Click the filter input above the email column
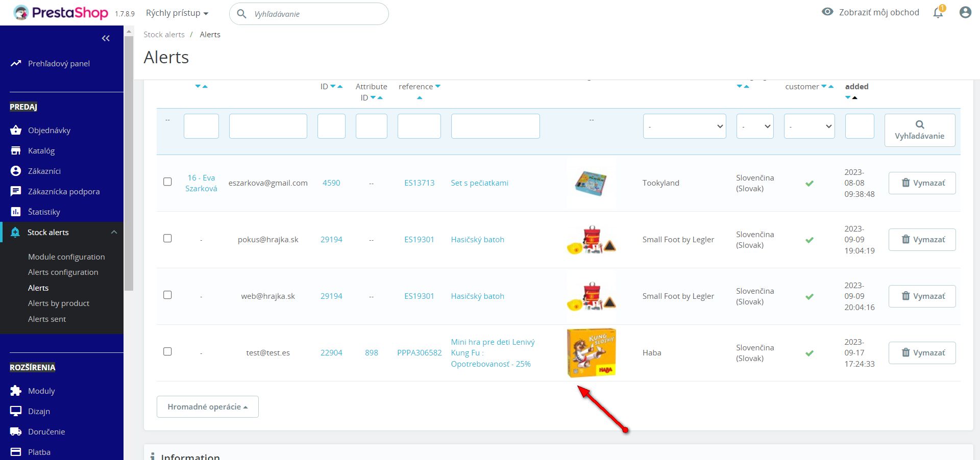Screen dimensions: 980x460 point(268,126)
